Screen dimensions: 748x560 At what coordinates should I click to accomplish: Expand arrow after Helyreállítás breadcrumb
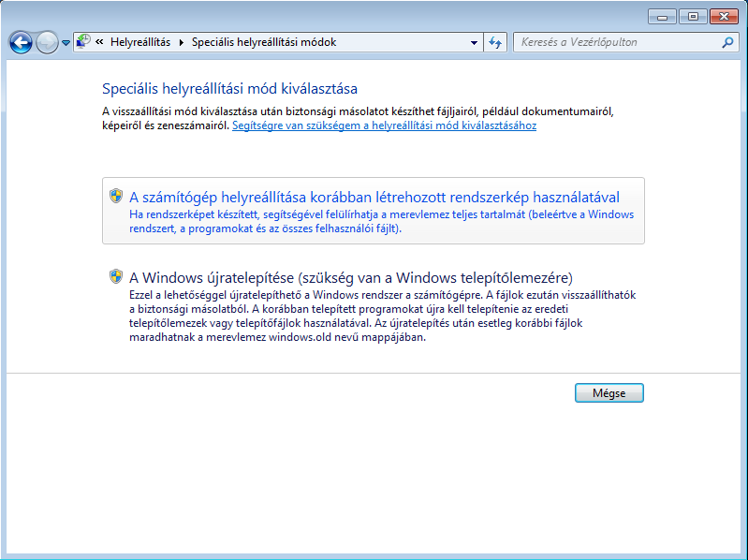[182, 42]
